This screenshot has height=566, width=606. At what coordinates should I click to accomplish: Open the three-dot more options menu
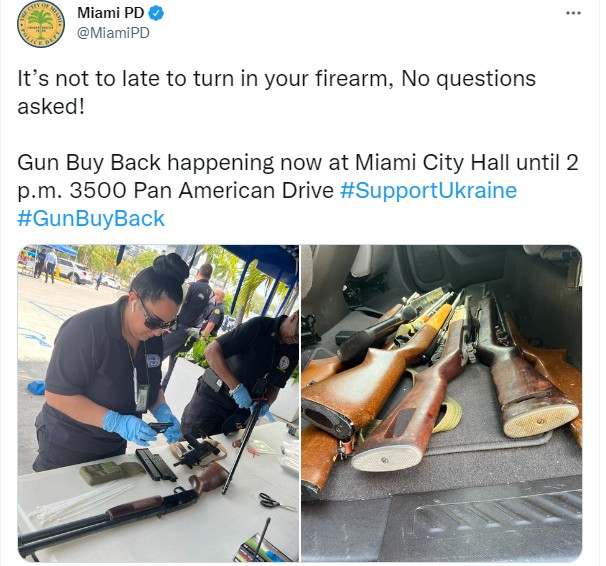pos(573,13)
